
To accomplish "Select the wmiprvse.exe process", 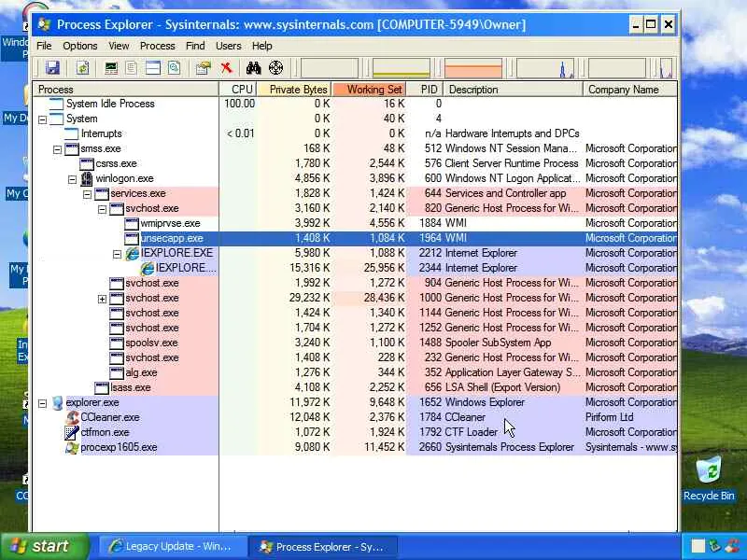I will [355, 223].
